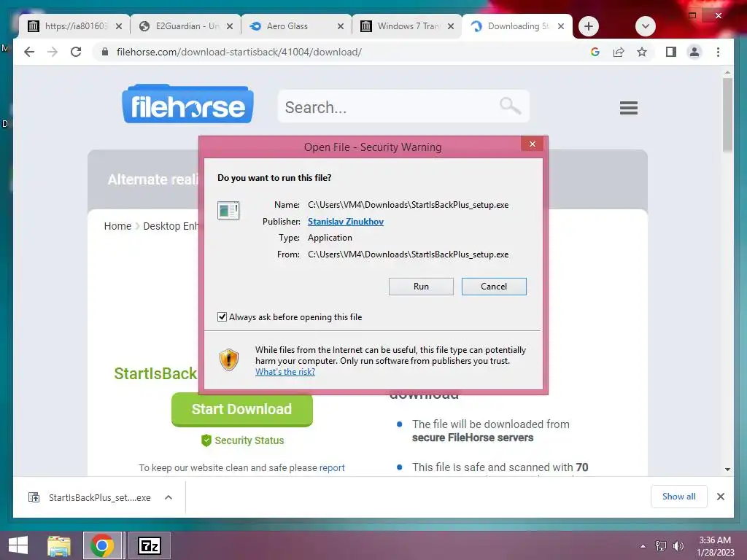Click the magnifier search icon
This screenshot has height=560, width=747.
point(510,105)
